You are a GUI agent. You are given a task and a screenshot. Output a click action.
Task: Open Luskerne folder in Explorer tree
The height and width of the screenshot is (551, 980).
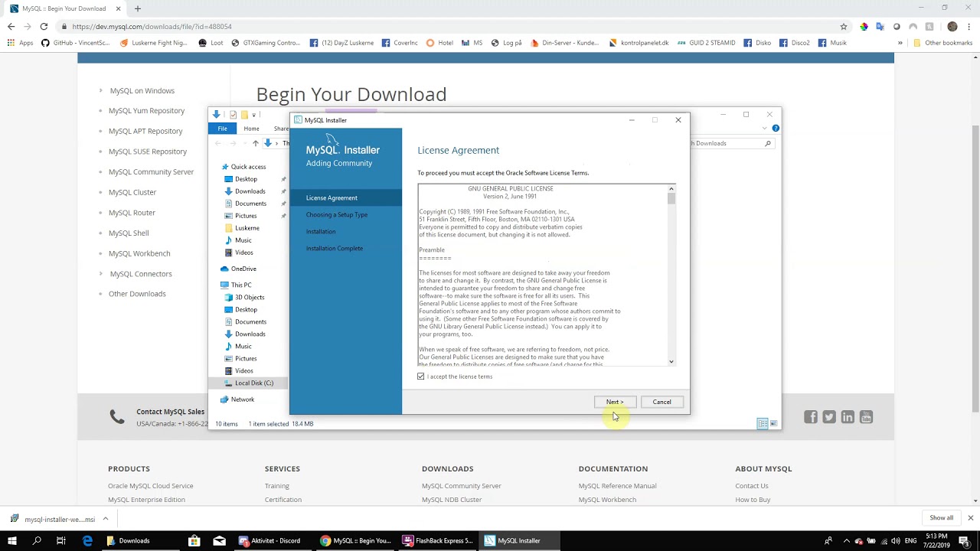coord(247,228)
